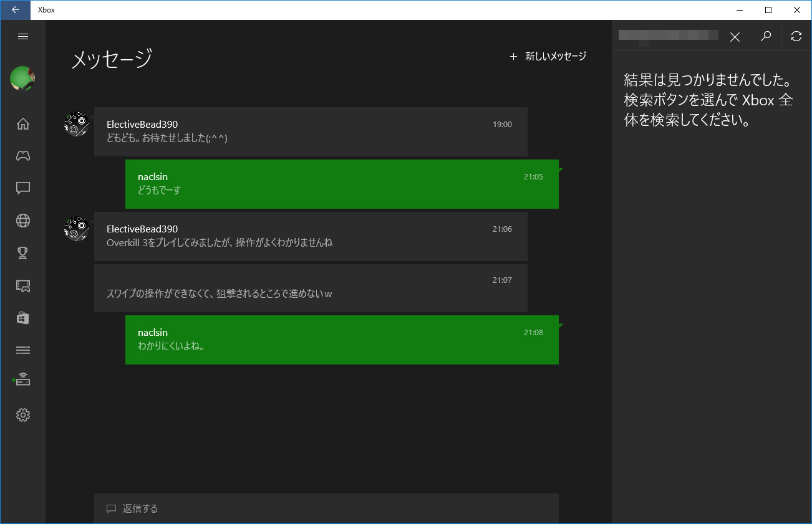The height and width of the screenshot is (524, 812).
Task: Select the message starting with Overkill 3
Action: point(220,242)
